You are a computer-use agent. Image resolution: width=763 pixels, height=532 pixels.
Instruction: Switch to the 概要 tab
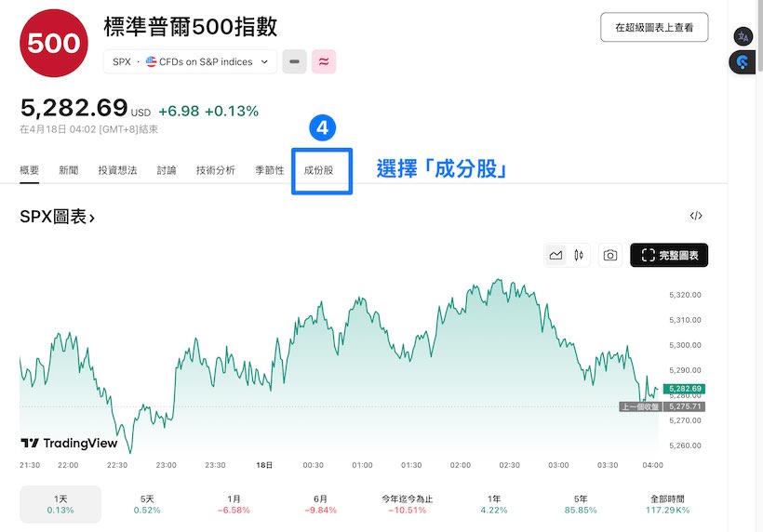[x=29, y=170]
